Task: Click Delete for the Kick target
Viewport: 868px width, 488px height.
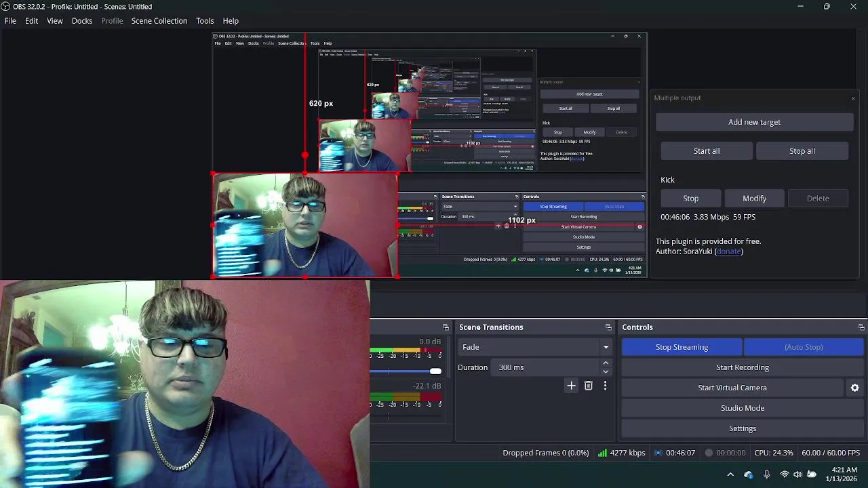Action: pos(818,199)
